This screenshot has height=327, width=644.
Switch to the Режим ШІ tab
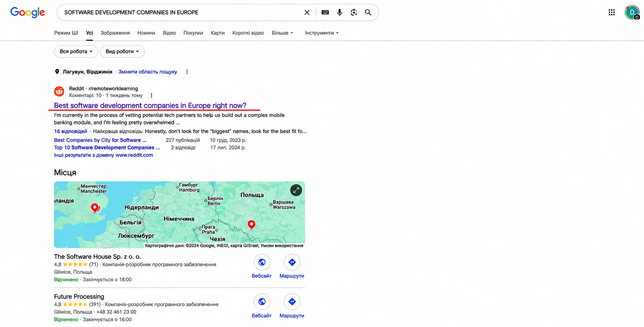[66, 33]
